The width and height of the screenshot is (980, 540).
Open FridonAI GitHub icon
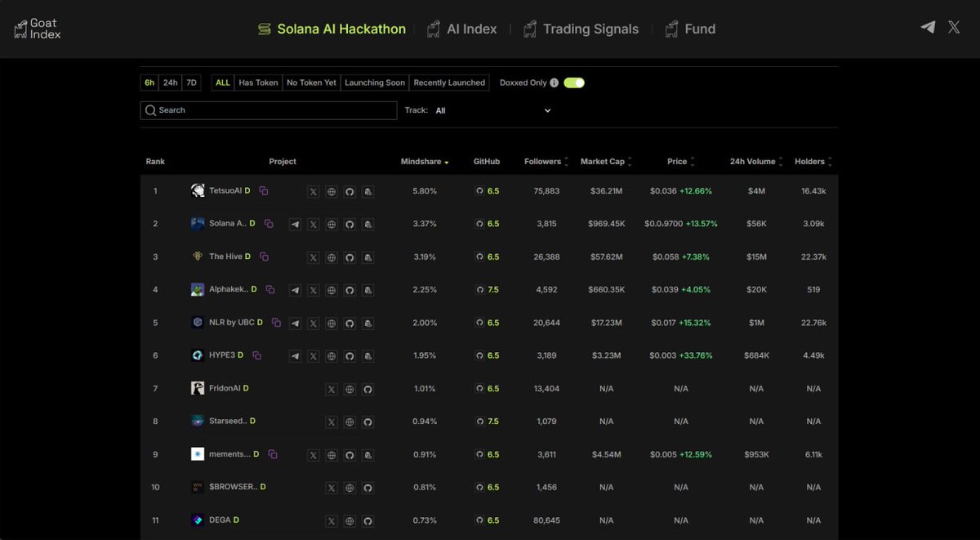pyautogui.click(x=367, y=390)
